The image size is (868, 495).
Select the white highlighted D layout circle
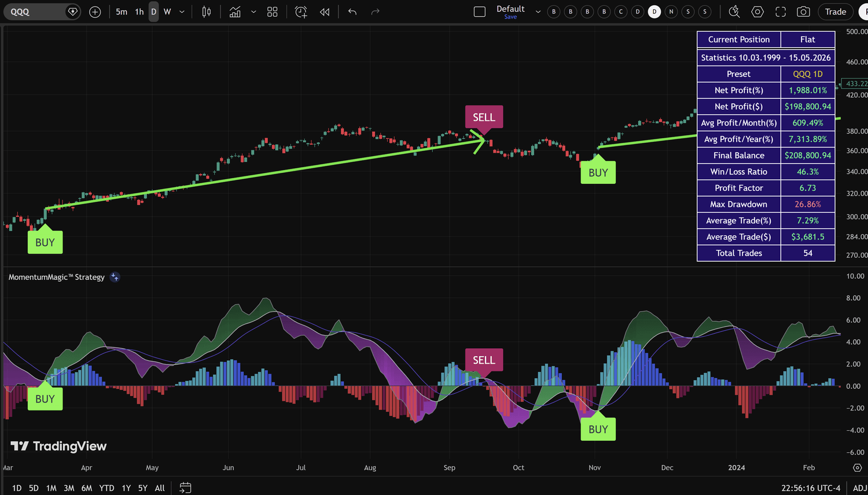click(x=654, y=12)
